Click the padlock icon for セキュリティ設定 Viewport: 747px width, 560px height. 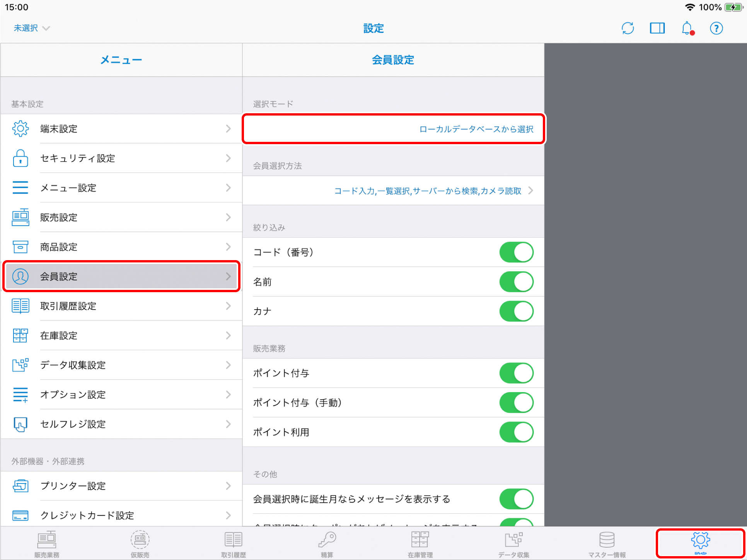click(20, 158)
